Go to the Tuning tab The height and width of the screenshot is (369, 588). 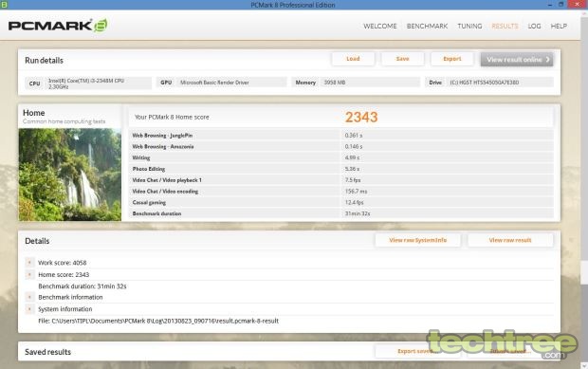click(469, 26)
